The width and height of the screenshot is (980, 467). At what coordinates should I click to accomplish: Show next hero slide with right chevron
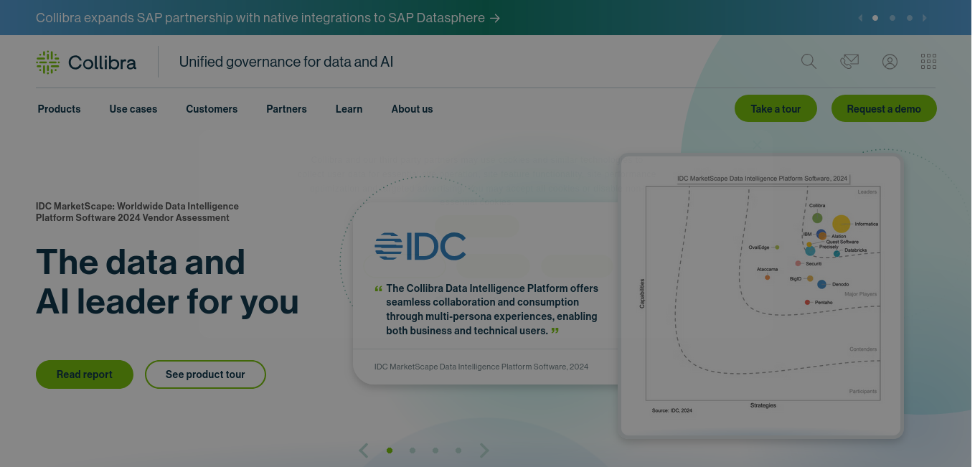(x=484, y=451)
